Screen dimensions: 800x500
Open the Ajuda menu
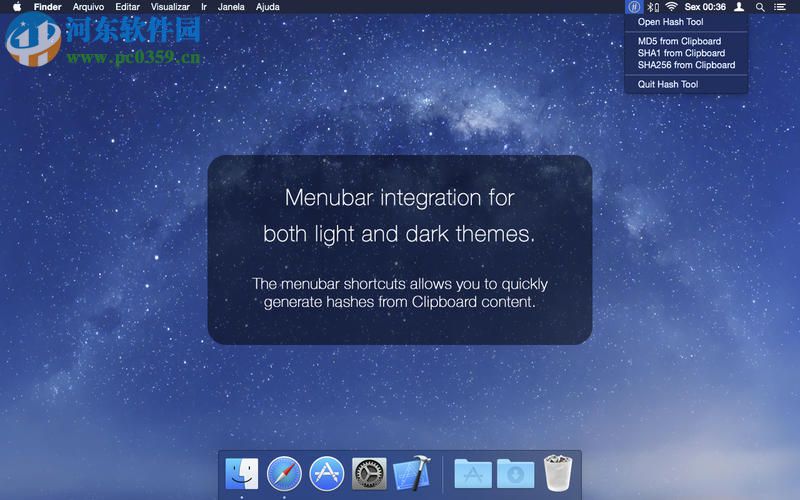click(267, 7)
